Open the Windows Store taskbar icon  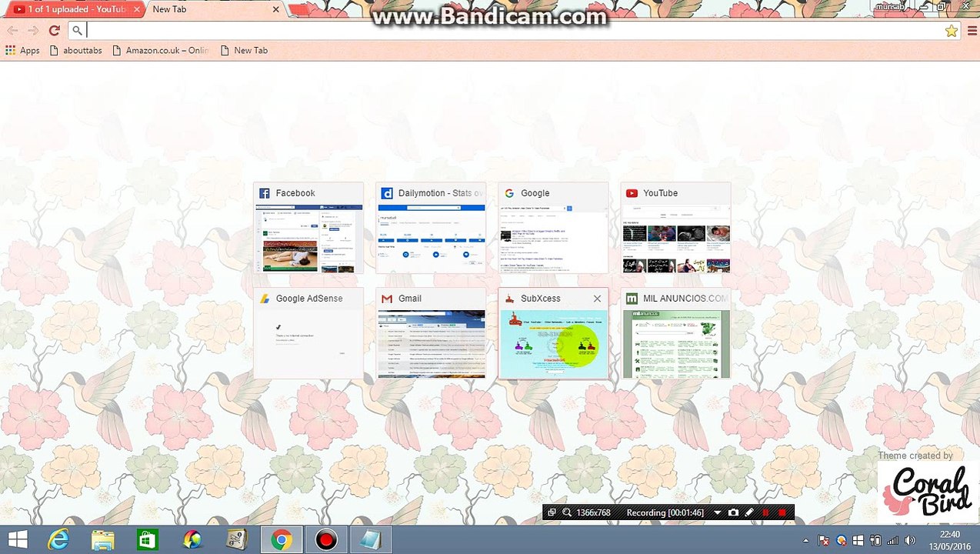[147, 540]
